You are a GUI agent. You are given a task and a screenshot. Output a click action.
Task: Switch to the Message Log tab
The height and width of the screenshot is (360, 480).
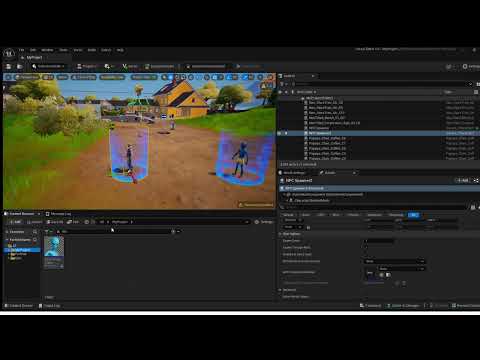58,214
